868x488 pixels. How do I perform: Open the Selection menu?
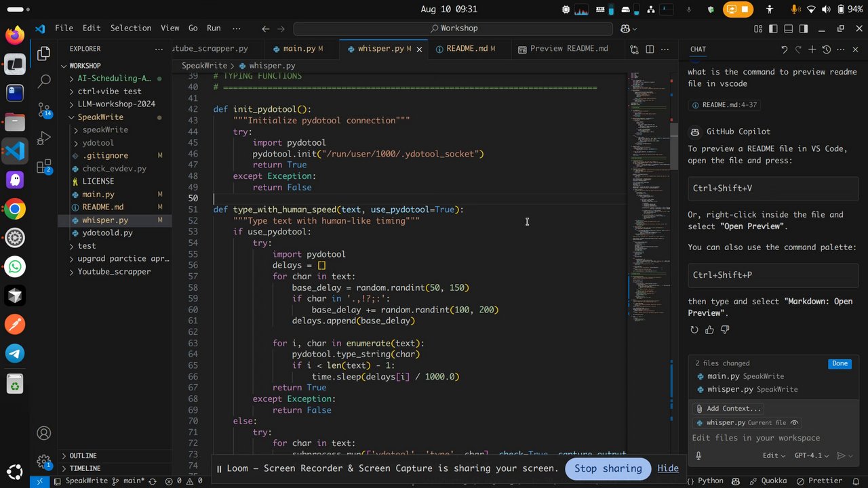[131, 28]
